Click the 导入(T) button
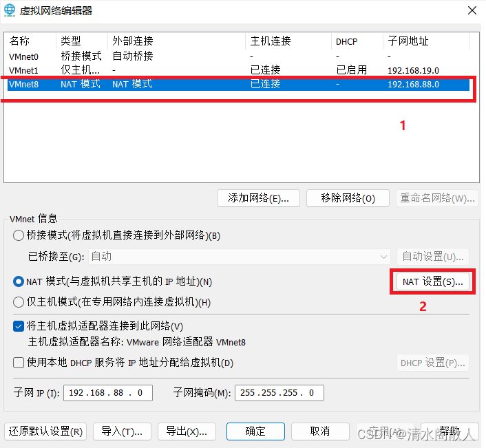Image resolution: width=486 pixels, height=448 pixels. [122, 431]
